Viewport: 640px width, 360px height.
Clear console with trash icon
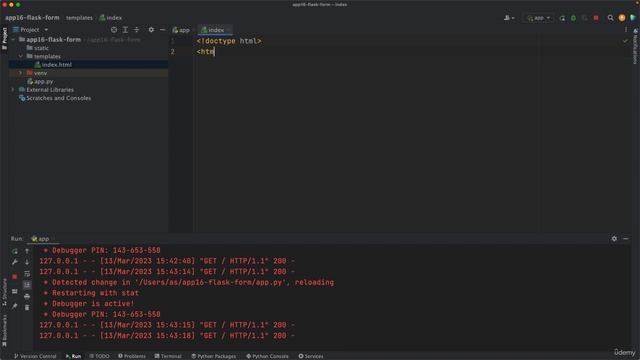(27, 307)
